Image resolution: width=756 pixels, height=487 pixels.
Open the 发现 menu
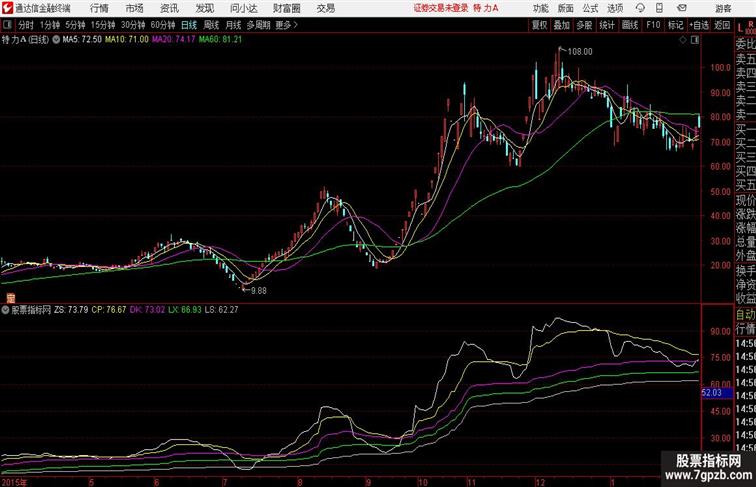204,8
